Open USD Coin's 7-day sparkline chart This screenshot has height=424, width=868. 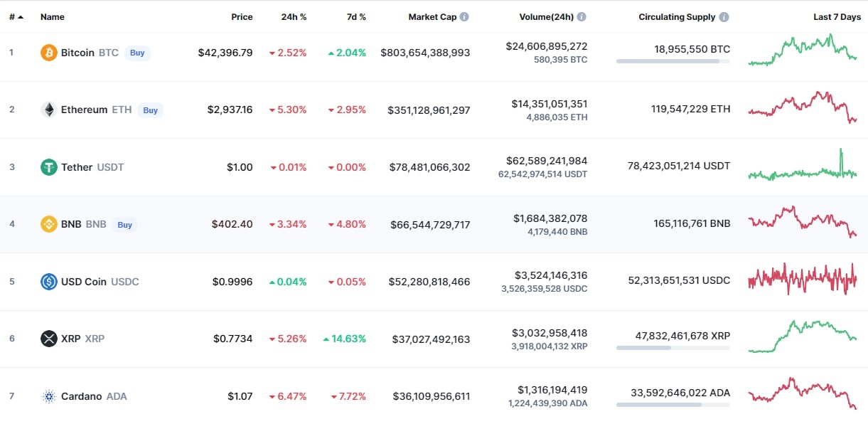[803, 279]
